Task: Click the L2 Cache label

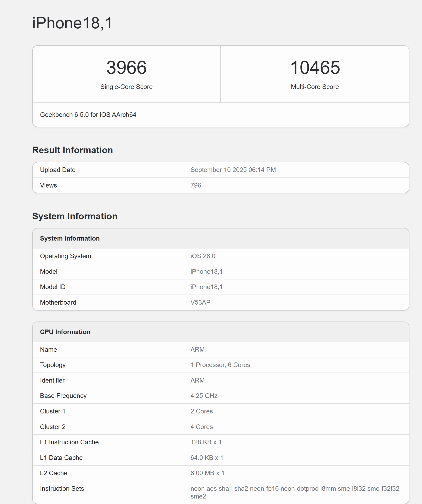Action: pos(54,473)
